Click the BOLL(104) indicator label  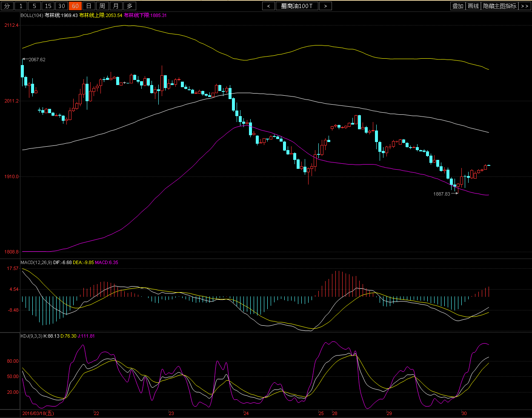click(31, 15)
